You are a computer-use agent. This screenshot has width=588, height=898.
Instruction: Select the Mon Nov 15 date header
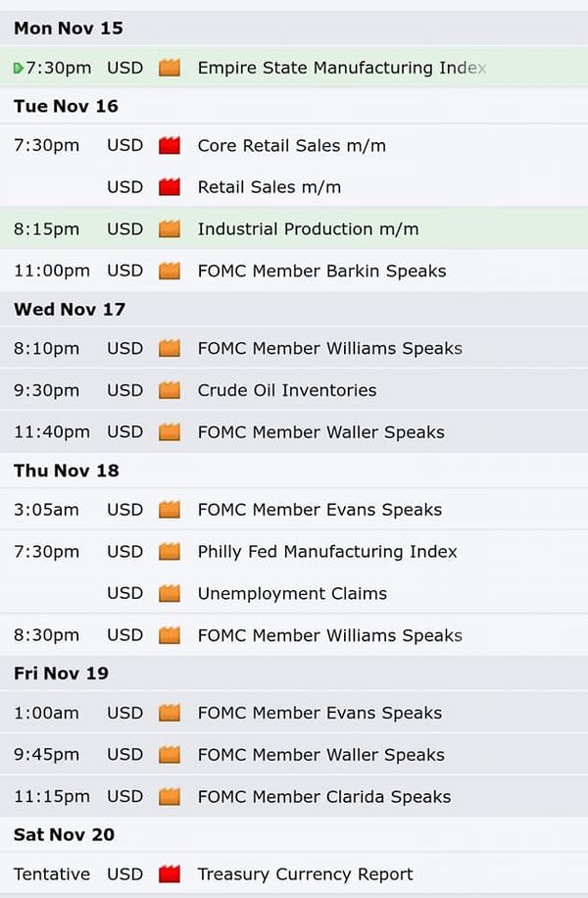(x=294, y=28)
